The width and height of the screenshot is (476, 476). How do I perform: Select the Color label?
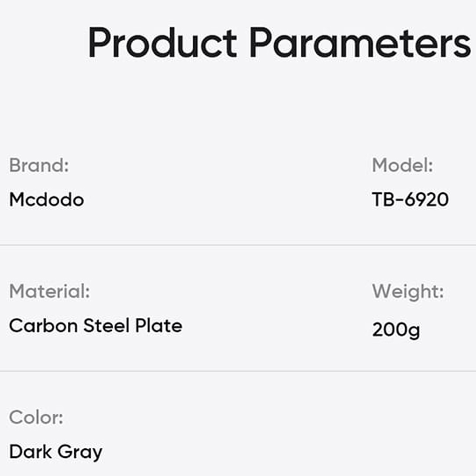[x=36, y=417]
